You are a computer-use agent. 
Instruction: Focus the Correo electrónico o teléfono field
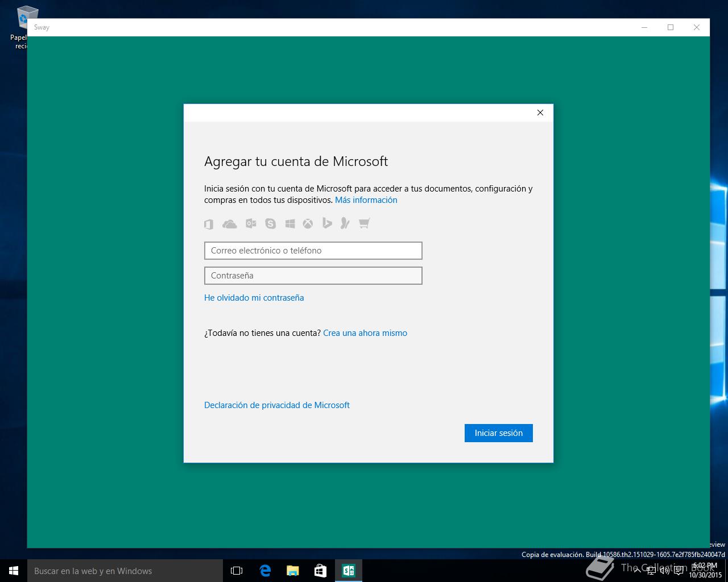[x=313, y=251]
